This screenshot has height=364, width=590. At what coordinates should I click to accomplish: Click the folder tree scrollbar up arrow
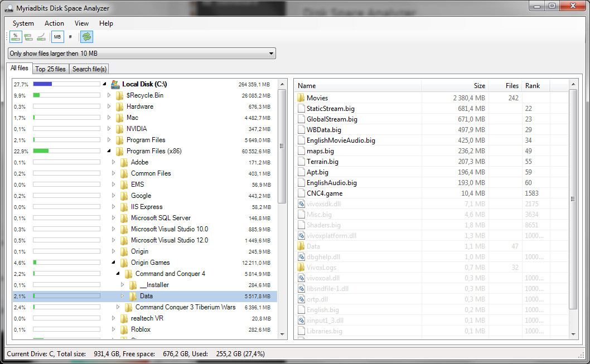click(282, 84)
